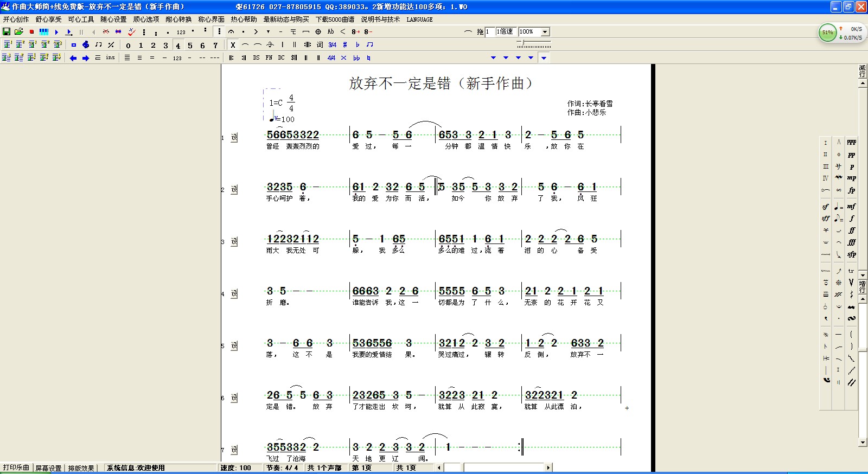Click the blue left arrow icon

tap(73, 58)
